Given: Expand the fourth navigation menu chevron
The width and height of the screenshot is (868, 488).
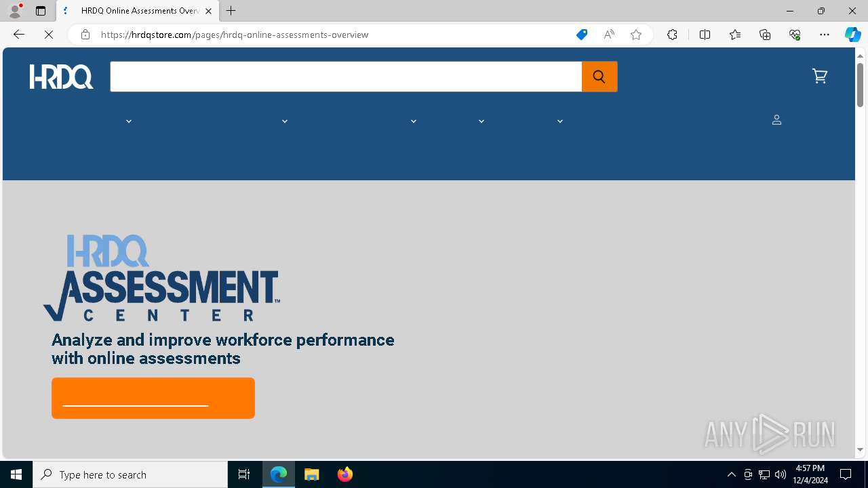Looking at the screenshot, I should [481, 121].
